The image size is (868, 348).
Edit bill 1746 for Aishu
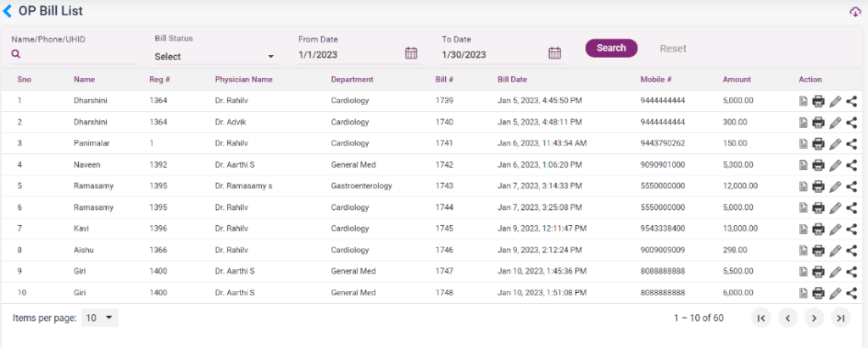(835, 251)
